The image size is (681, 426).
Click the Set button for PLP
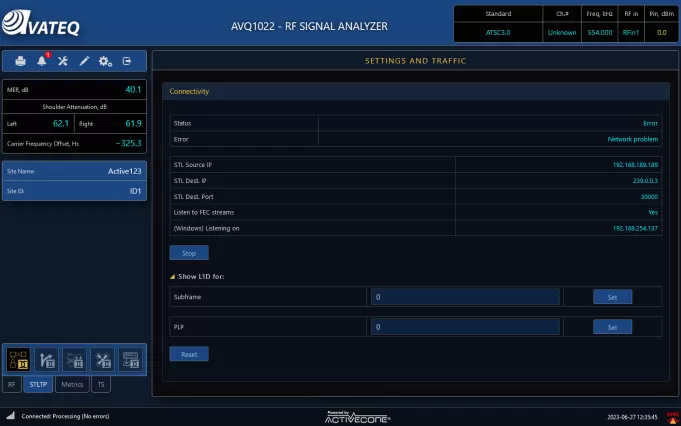tap(612, 327)
